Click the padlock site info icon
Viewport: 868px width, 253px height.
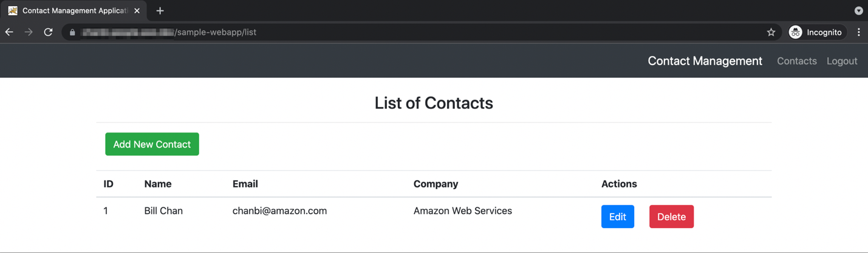click(x=72, y=32)
